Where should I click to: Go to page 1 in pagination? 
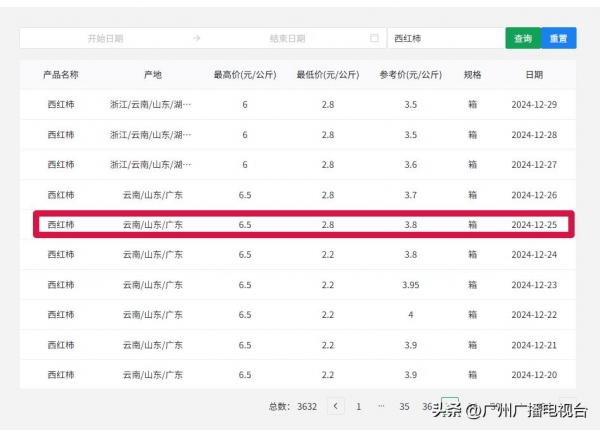click(359, 406)
